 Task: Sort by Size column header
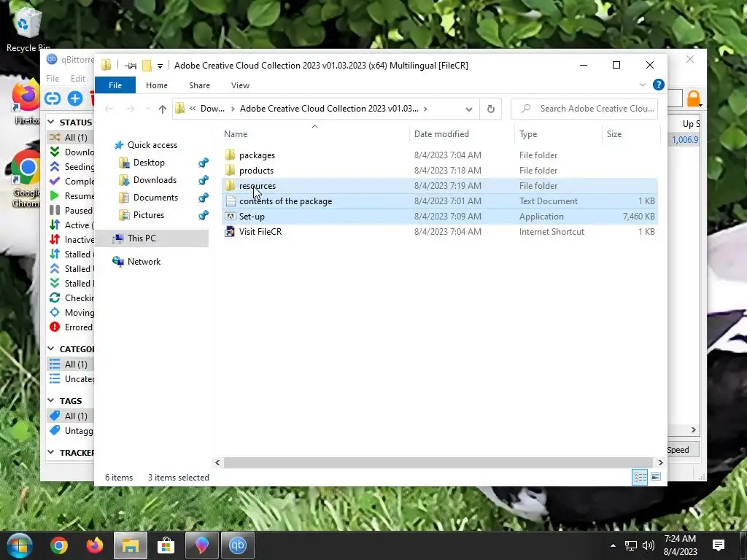click(614, 134)
